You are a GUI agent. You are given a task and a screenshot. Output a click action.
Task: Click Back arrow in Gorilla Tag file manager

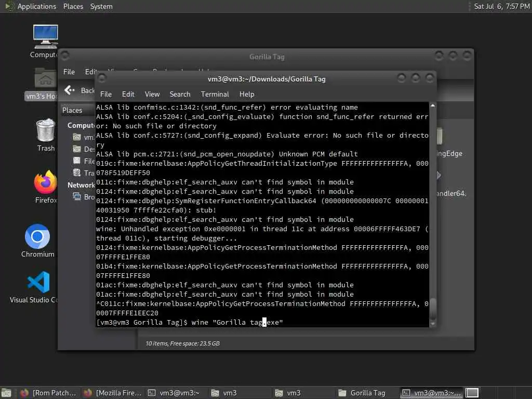tap(70, 90)
